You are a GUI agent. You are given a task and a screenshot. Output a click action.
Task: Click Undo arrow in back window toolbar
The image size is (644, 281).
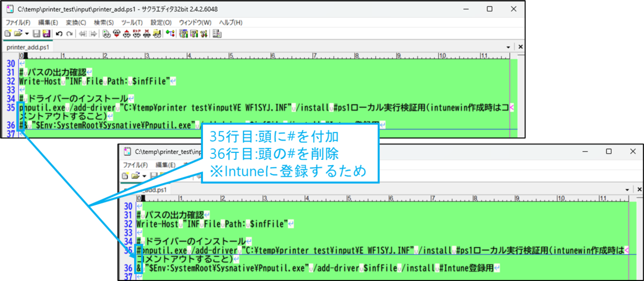pyautogui.click(x=59, y=34)
